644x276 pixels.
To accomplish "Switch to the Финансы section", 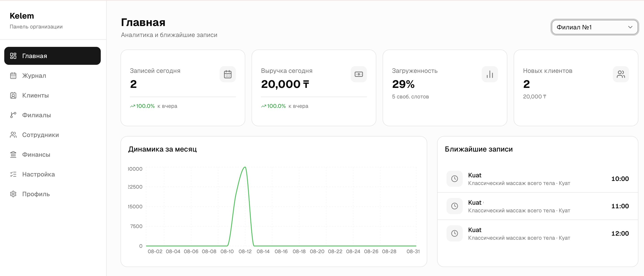I will click(x=53, y=154).
